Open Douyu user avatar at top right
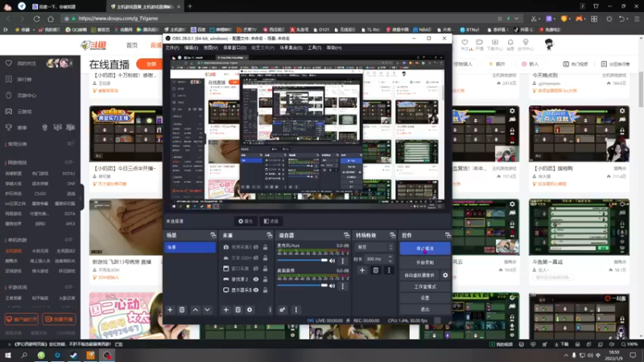Image resolution: width=644 pixels, height=362 pixels. [549, 44]
